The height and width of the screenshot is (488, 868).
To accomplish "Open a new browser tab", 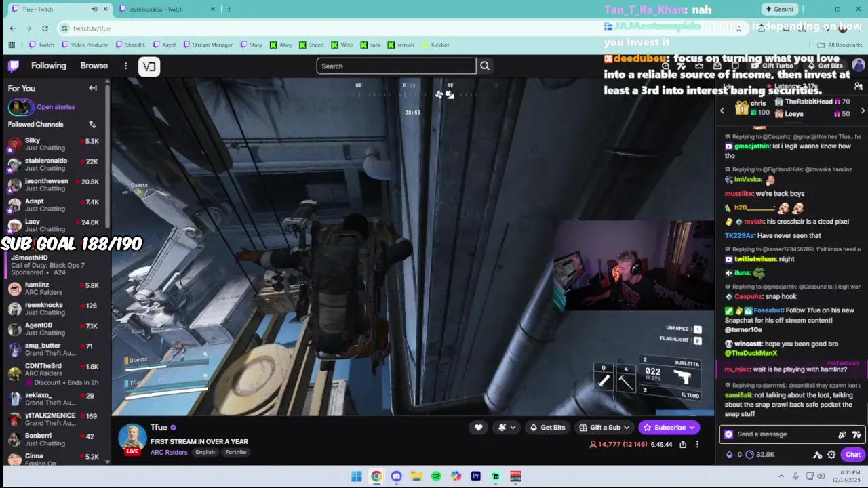I will 229,9.
